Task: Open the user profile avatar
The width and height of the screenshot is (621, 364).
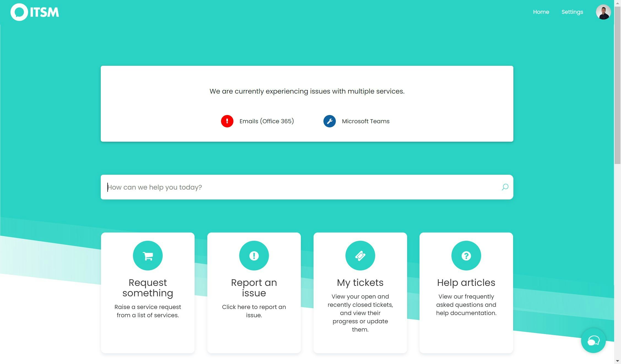Action: (x=603, y=12)
